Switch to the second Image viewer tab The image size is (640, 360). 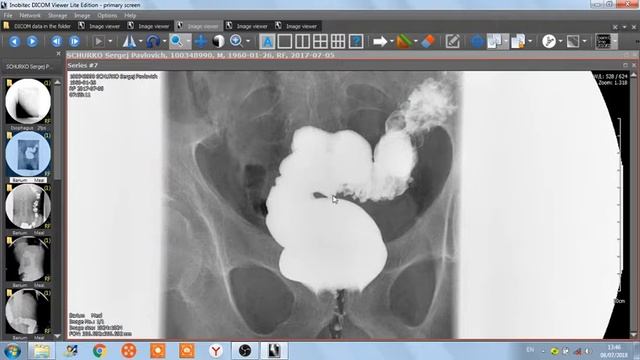pos(149,26)
